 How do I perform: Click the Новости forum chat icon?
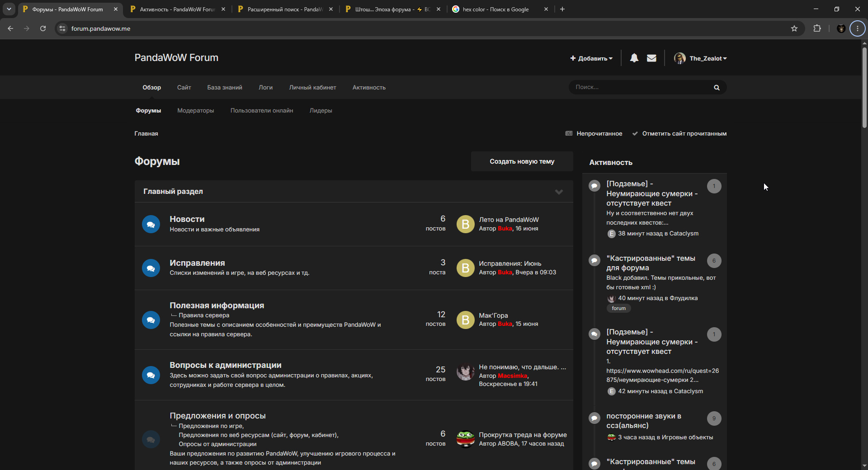click(151, 224)
